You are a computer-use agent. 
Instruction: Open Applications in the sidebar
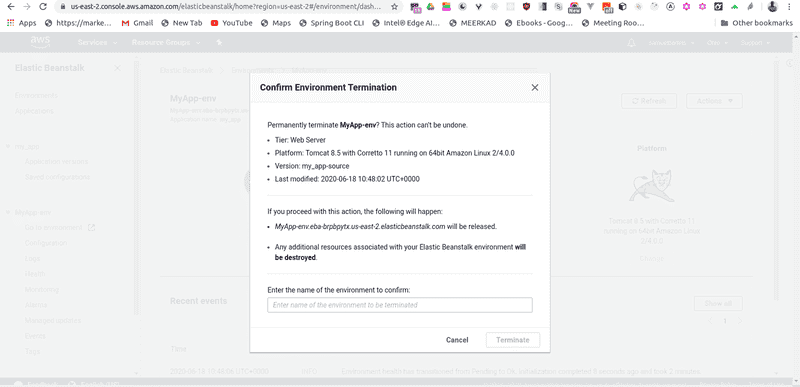[34, 111]
